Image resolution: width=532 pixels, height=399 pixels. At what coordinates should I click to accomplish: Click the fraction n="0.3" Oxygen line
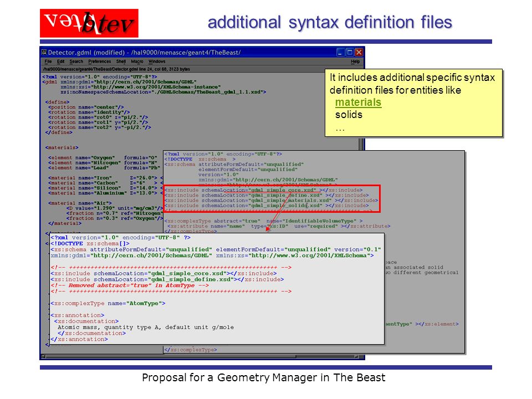[x=115, y=218]
